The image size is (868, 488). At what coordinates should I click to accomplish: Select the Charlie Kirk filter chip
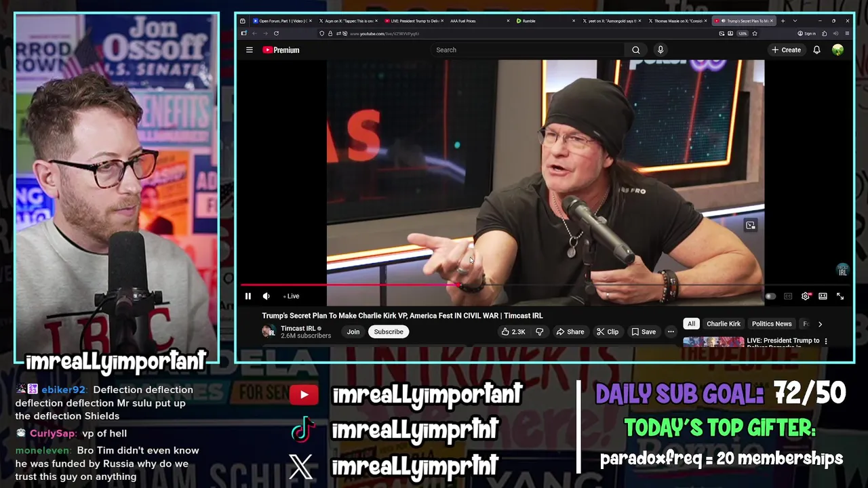pyautogui.click(x=724, y=324)
